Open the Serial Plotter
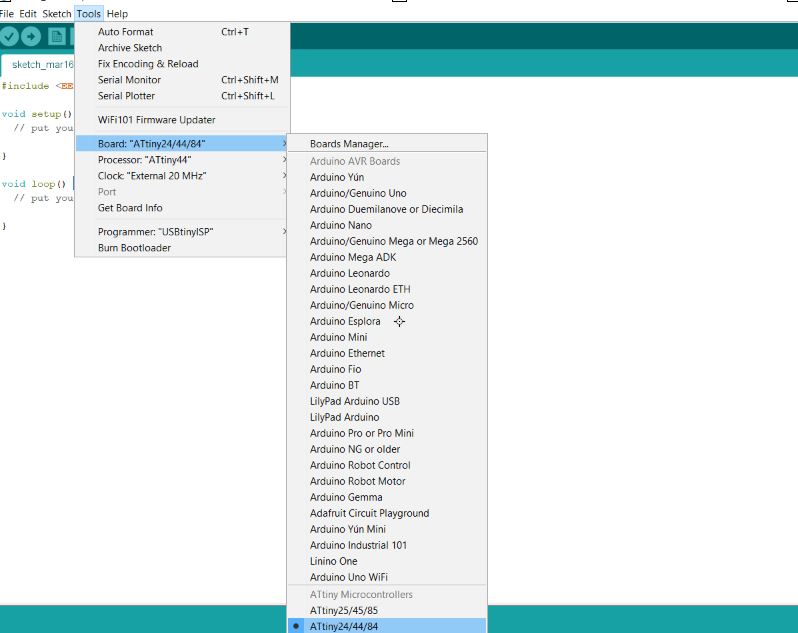 182,96
